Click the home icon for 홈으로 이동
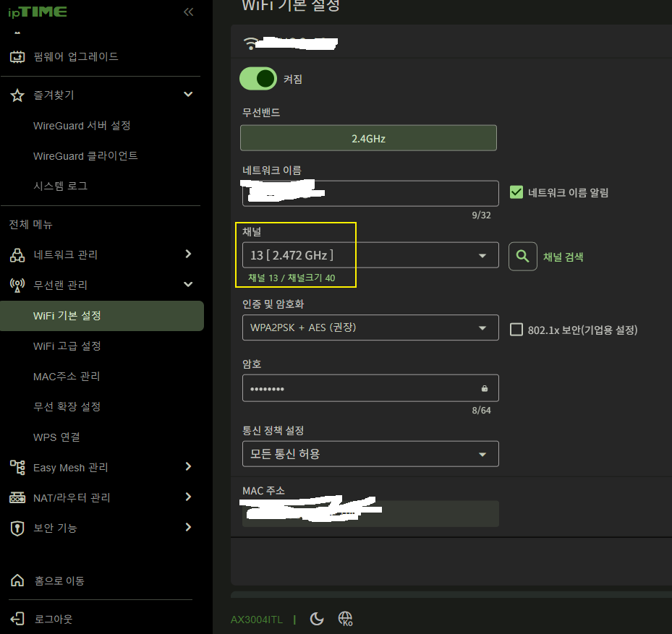Image resolution: width=672 pixels, height=634 pixels. (x=17, y=581)
